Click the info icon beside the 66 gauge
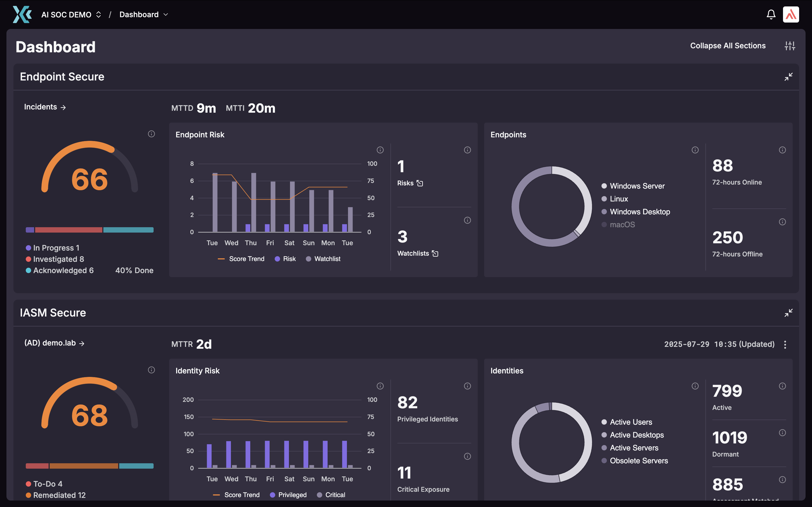812x507 pixels. (x=151, y=134)
